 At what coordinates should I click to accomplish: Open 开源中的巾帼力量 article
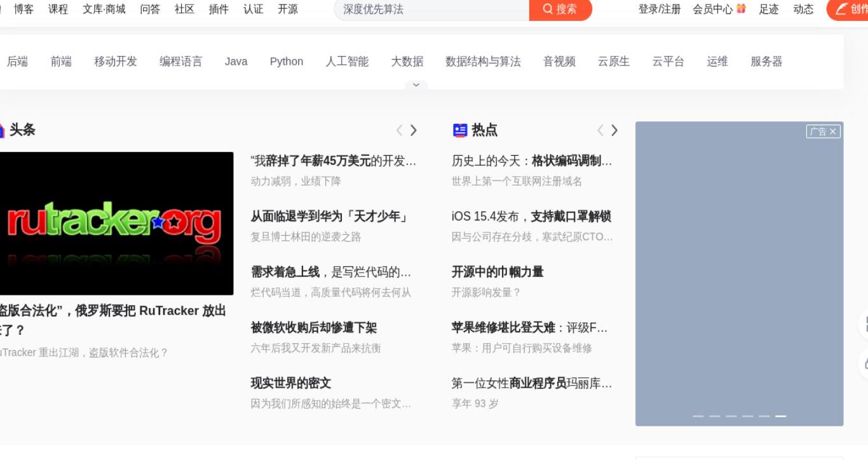tap(498, 272)
